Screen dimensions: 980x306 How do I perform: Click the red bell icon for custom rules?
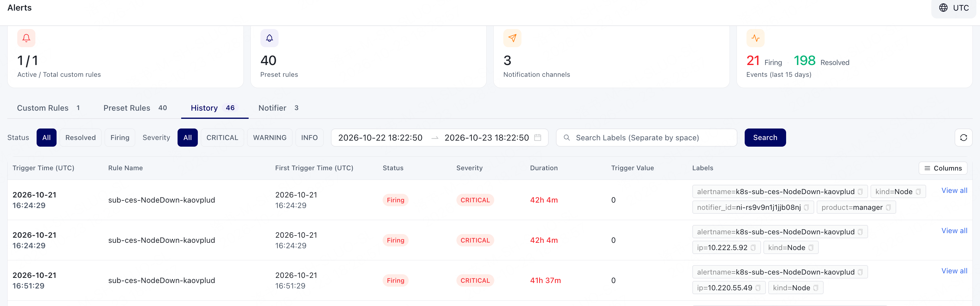click(x=26, y=38)
